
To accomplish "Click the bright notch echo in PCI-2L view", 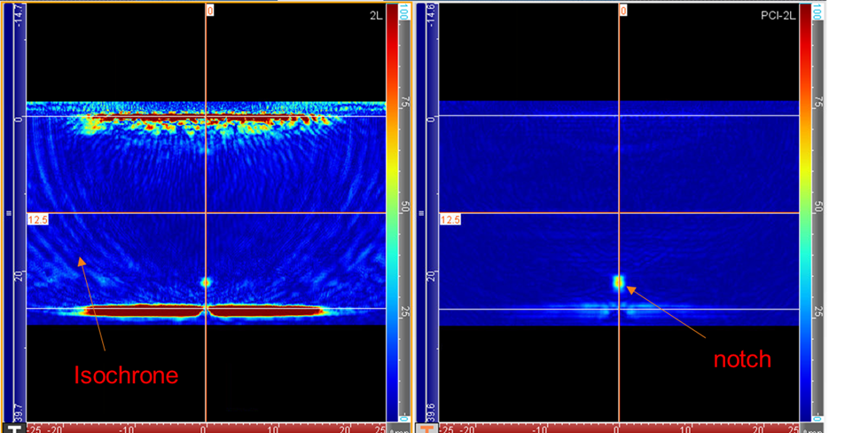I will pyautogui.click(x=619, y=283).
